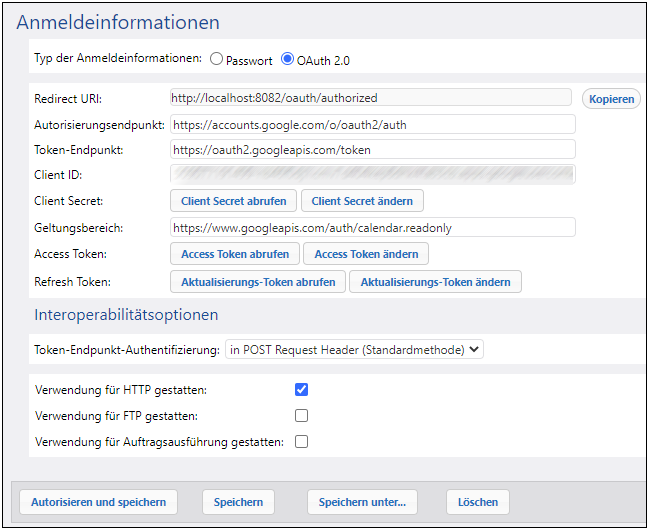Select the Passwort radio button

[217, 60]
